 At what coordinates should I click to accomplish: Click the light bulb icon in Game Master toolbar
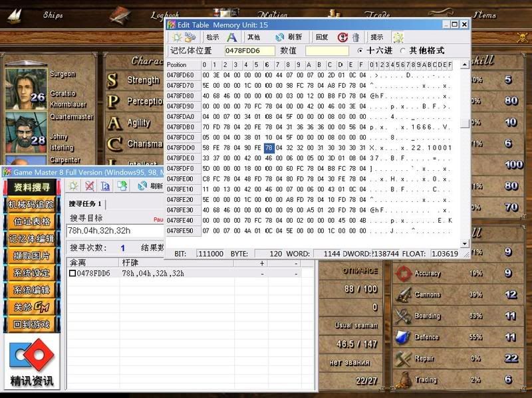pyautogui.click(x=74, y=186)
